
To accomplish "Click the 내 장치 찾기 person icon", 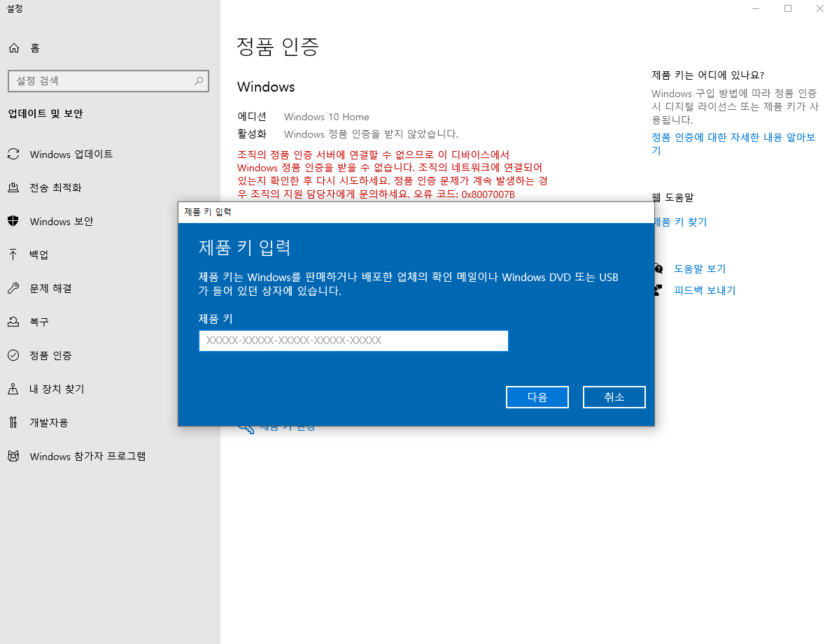I will pos(13,389).
